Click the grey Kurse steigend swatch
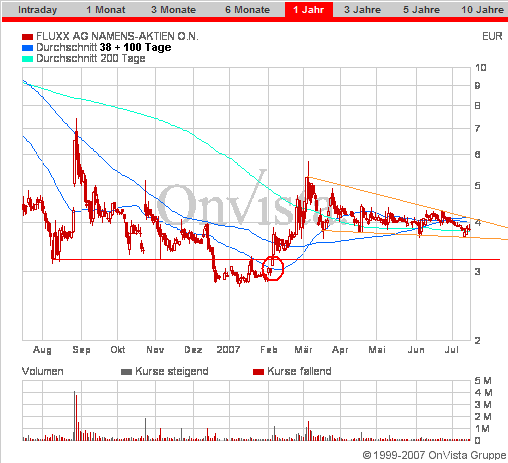 [x=126, y=372]
